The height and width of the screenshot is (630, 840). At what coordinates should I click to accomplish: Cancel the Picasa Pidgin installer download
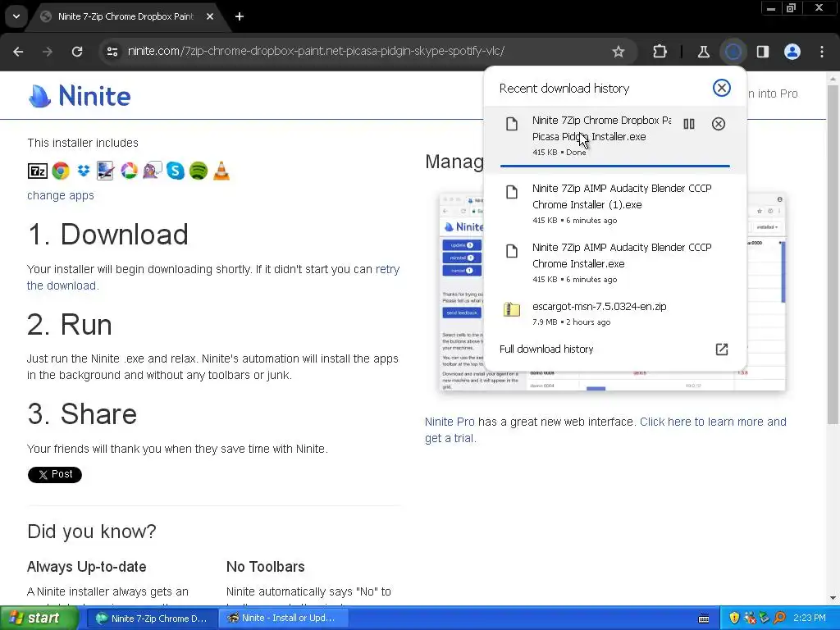(719, 124)
